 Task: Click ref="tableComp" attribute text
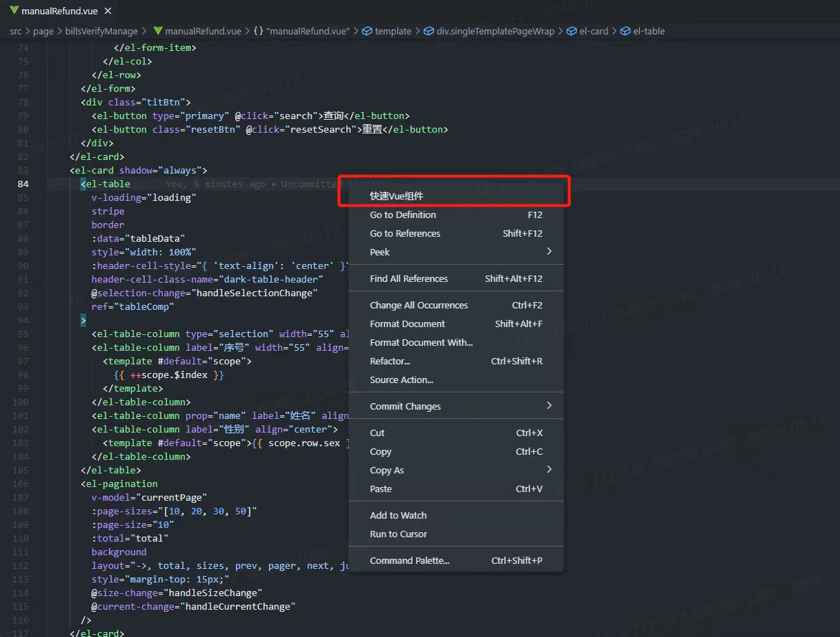pos(132,306)
